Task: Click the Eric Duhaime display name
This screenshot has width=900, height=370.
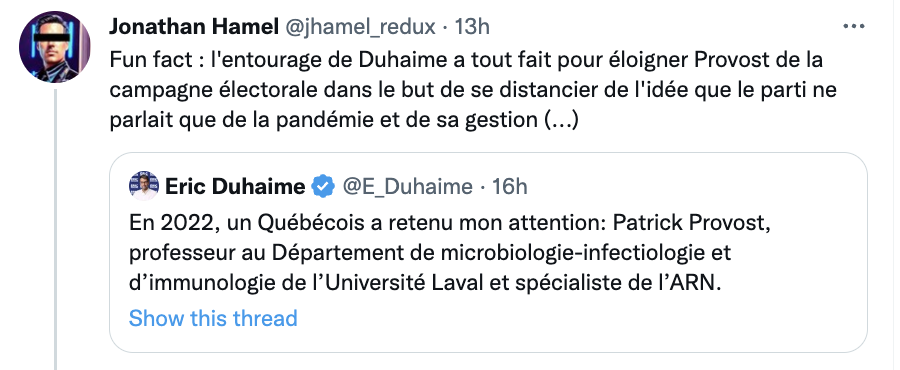Action: click(235, 186)
